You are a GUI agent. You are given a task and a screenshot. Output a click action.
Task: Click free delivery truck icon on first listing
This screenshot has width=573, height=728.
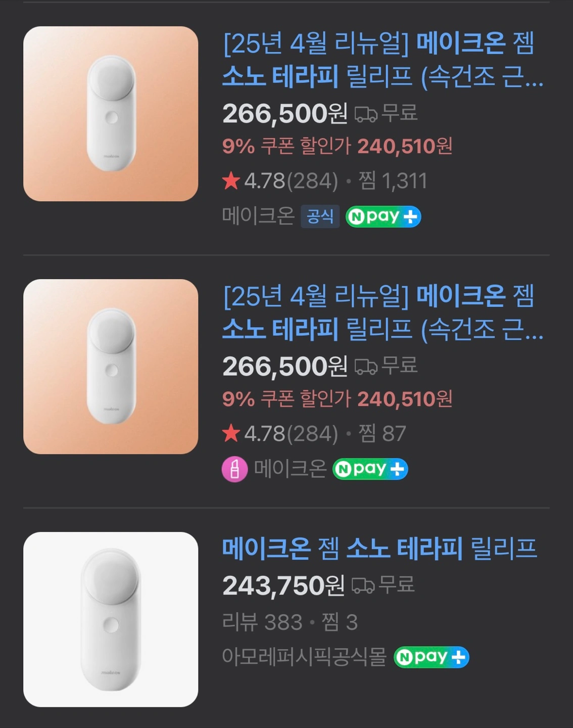[x=366, y=114]
